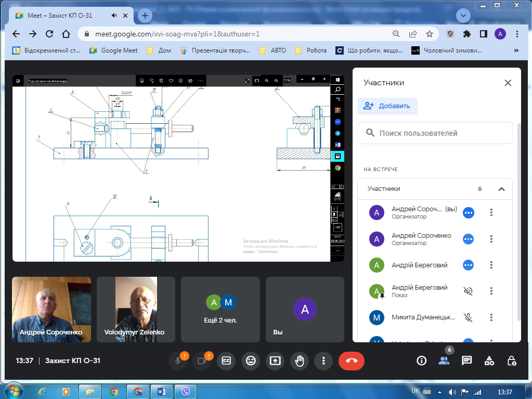Open more options for Микита Думанецьк
Image resolution: width=532 pixels, height=399 pixels.
[491, 317]
